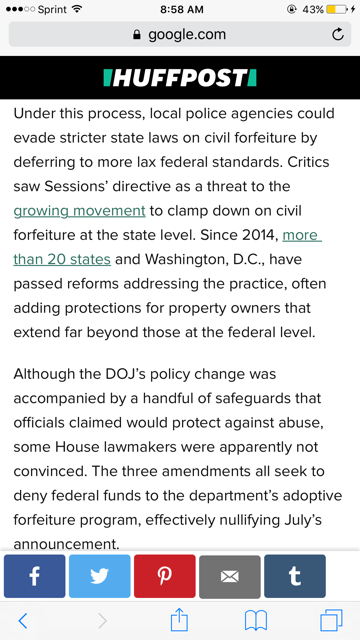360x640 pixels.
Task: Tap the 8:58 AM status bar clock
Action: point(182,9)
